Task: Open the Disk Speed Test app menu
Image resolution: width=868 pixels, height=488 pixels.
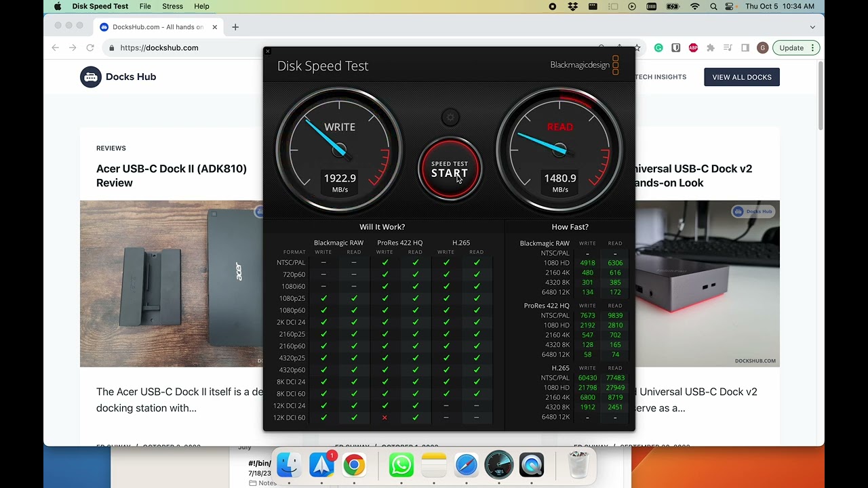Action: coord(100,6)
